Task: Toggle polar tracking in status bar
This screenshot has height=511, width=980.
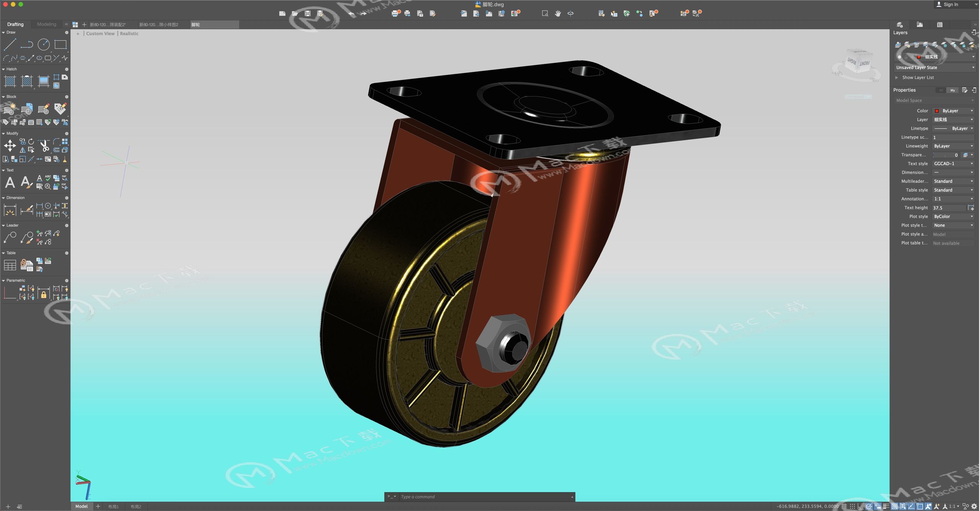Action: coord(869,506)
